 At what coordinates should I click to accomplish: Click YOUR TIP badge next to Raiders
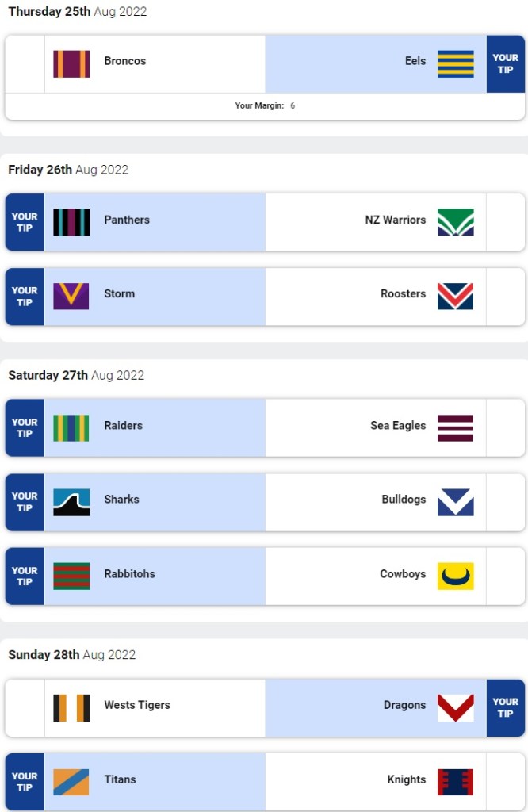click(25, 427)
